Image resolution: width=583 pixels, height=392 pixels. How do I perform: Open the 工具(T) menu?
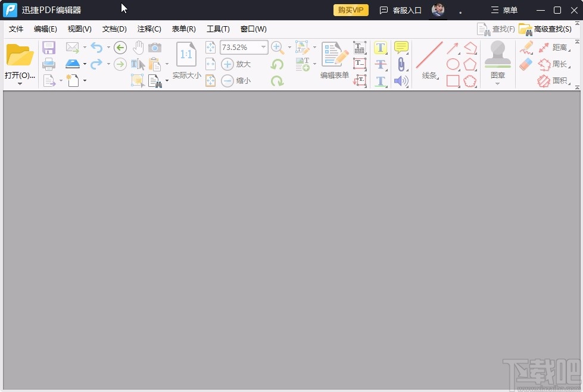coord(218,29)
